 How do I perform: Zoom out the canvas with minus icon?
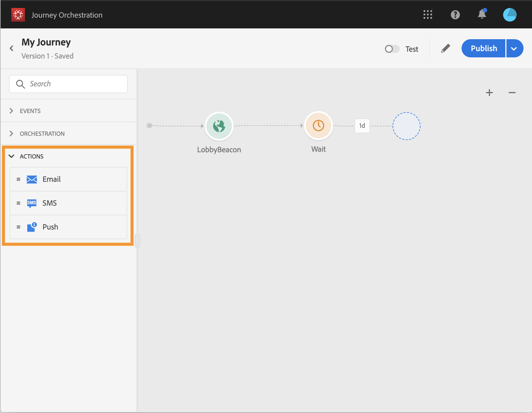(512, 93)
